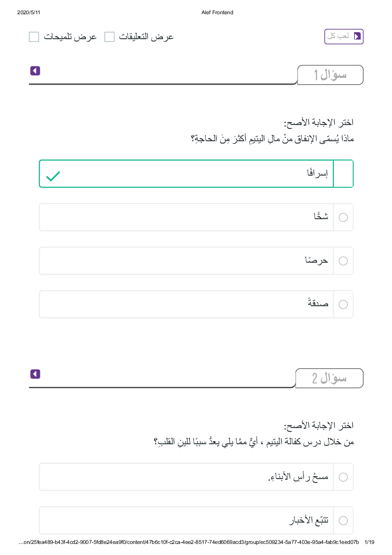Click the play icon in the لعب كل button
The width and height of the screenshot is (392, 555).
tap(357, 36)
